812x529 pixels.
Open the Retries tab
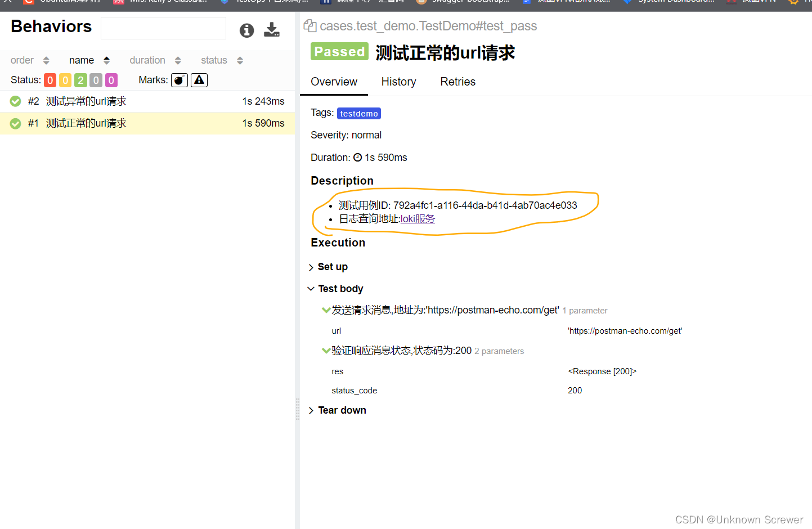pos(457,82)
